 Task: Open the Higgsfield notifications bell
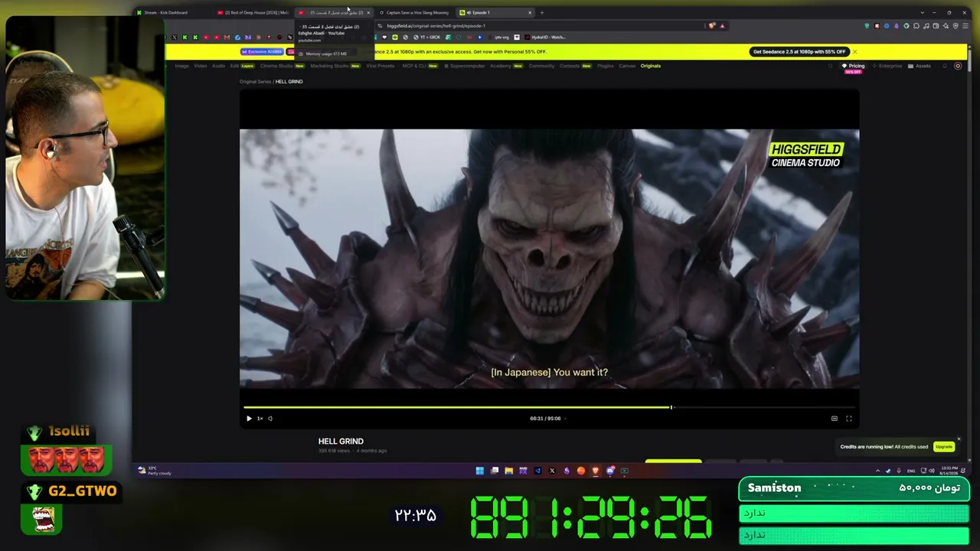point(946,66)
